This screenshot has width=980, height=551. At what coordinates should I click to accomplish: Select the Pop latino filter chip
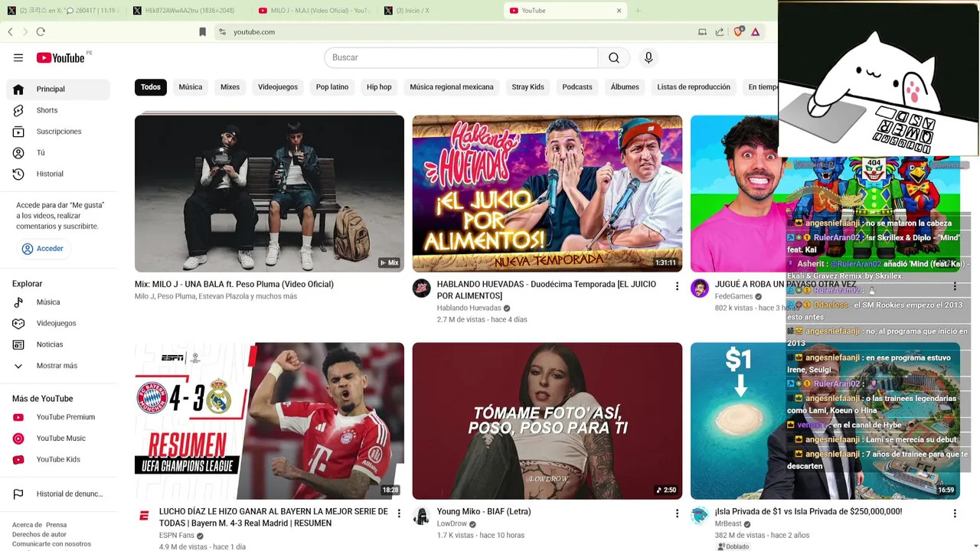332,87
